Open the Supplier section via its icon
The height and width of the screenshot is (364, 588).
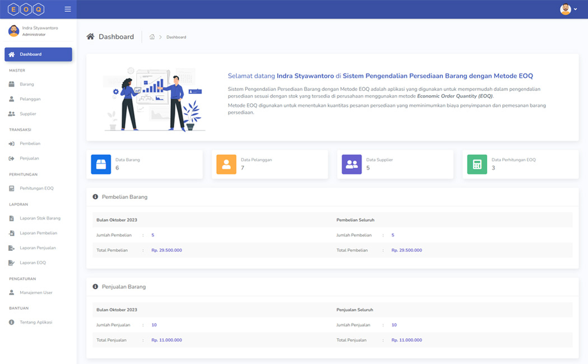[x=12, y=114]
